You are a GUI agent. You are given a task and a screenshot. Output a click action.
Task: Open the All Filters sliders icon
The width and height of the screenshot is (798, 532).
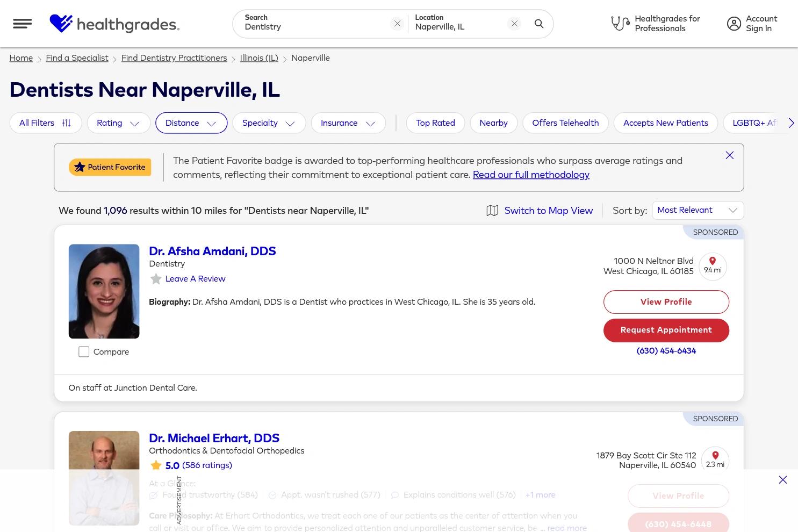click(67, 123)
